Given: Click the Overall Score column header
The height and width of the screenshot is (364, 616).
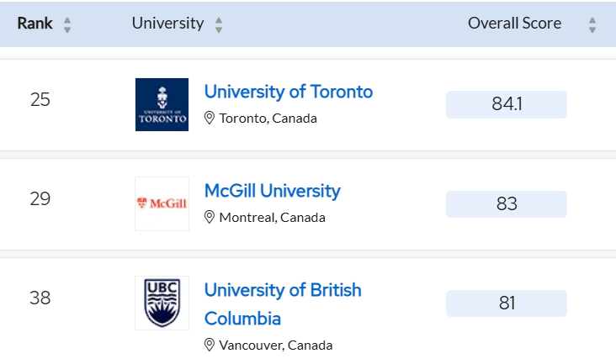Looking at the screenshot, I should pos(514,24).
